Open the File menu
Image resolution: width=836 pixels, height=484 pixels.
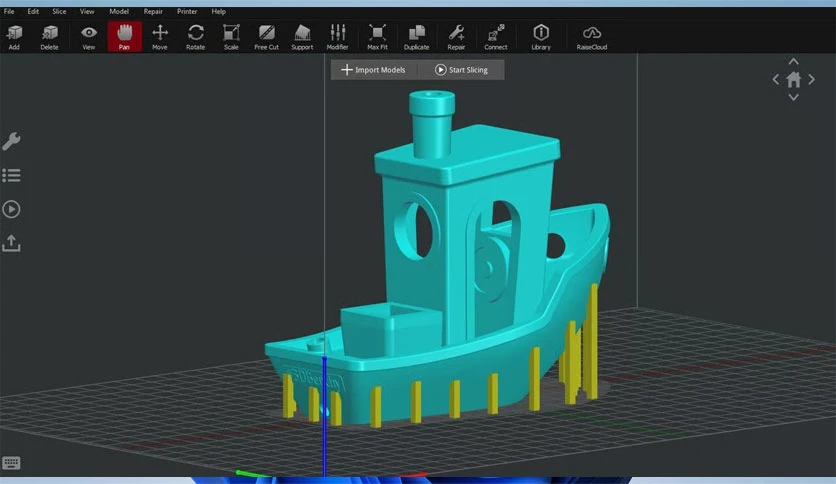click(x=9, y=11)
